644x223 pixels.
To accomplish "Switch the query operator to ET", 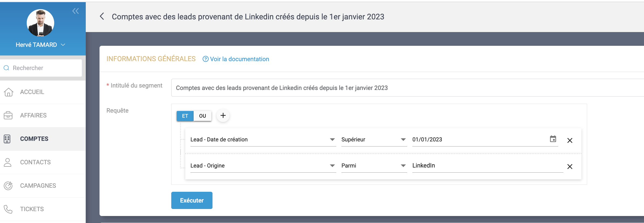I will point(185,116).
